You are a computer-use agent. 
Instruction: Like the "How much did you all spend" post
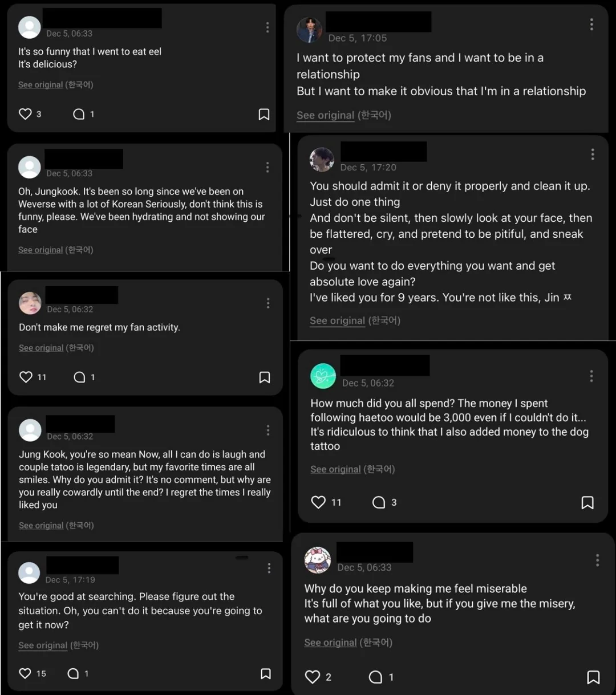[x=318, y=502]
